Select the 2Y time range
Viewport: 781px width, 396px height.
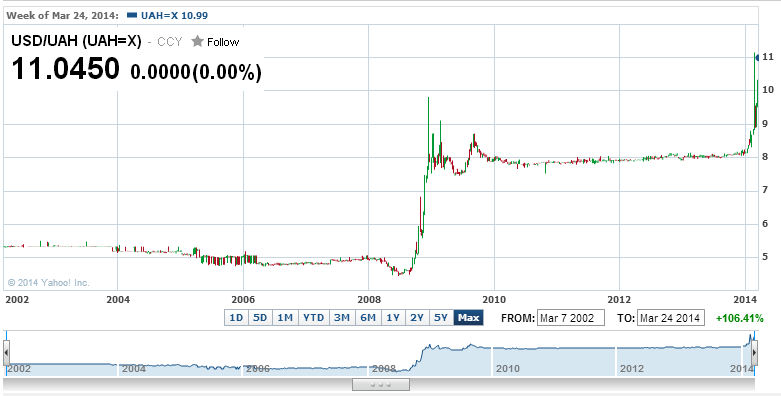pyautogui.click(x=417, y=317)
